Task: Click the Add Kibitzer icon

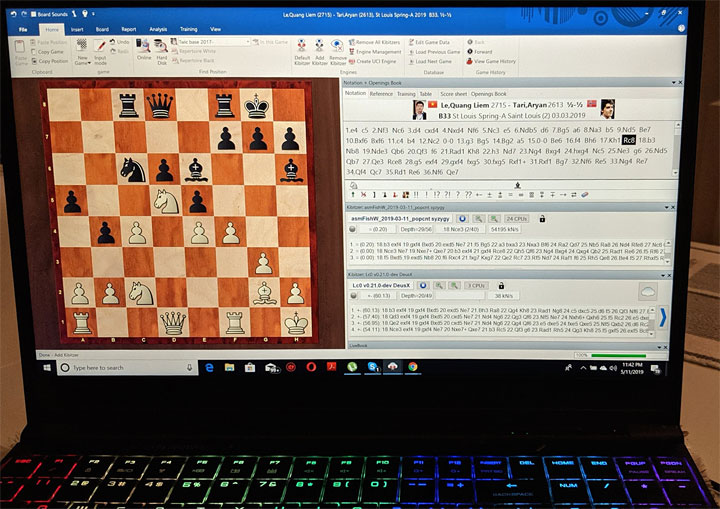Action: coord(320,51)
